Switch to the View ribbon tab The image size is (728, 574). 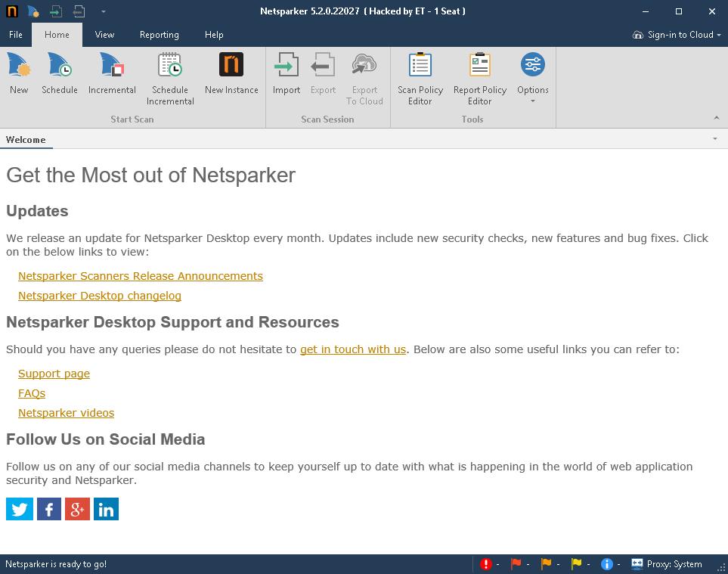(104, 35)
